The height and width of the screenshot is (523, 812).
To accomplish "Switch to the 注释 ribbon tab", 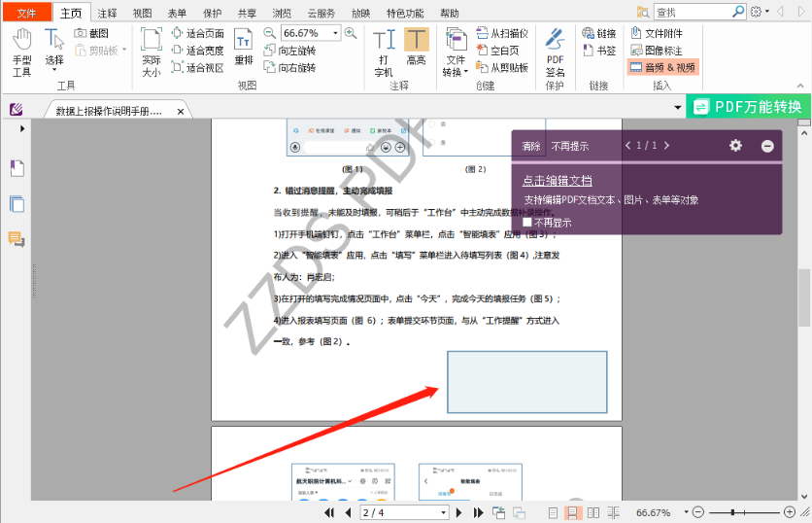I will tap(107, 14).
